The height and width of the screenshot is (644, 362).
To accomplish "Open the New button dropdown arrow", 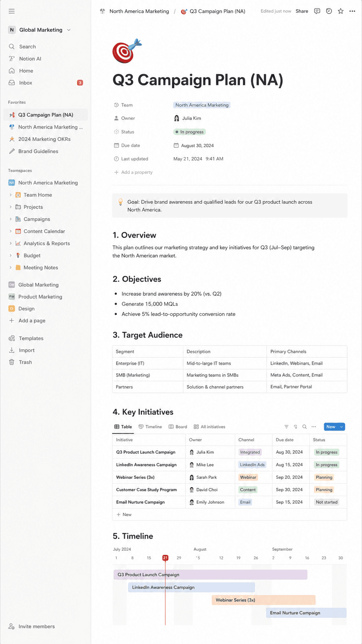I will 341,427.
